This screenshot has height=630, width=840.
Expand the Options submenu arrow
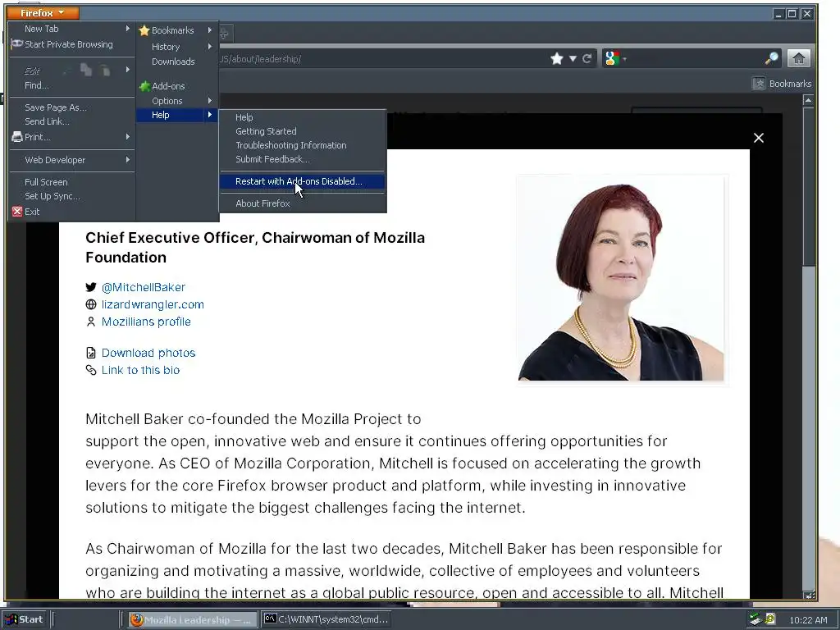(x=210, y=100)
